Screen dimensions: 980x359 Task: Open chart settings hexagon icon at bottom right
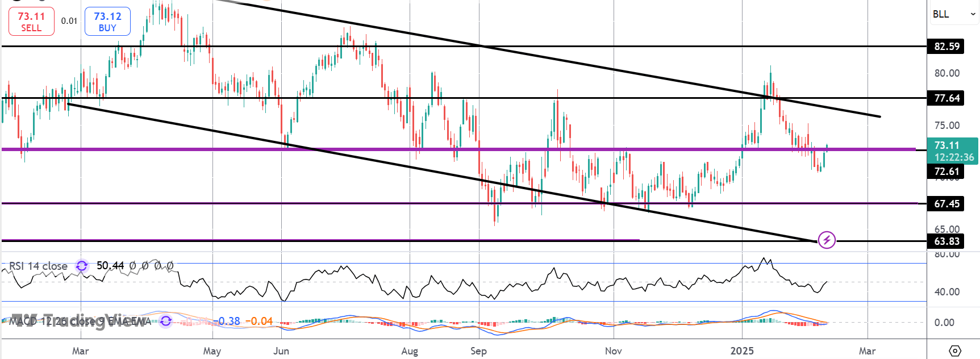tap(955, 350)
